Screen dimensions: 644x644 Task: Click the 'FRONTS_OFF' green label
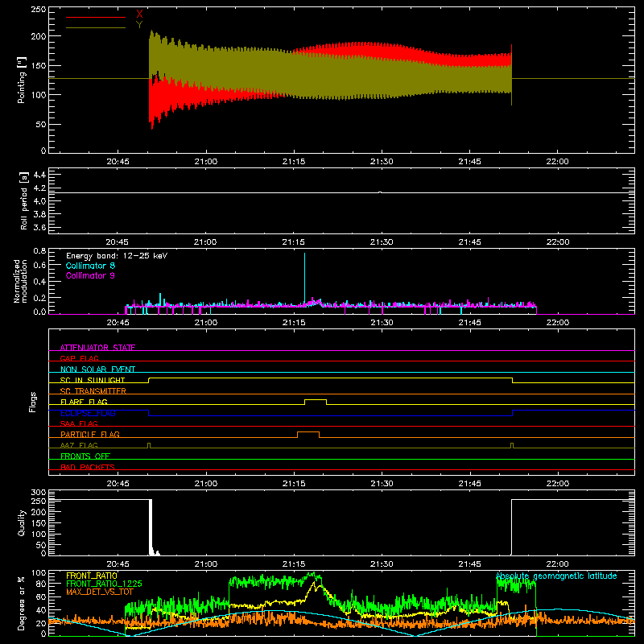(x=85, y=456)
